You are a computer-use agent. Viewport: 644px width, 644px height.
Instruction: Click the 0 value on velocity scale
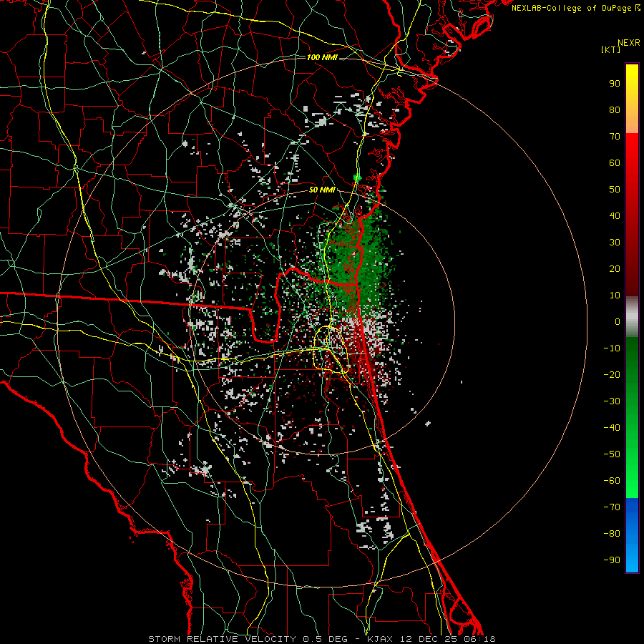[x=618, y=322]
